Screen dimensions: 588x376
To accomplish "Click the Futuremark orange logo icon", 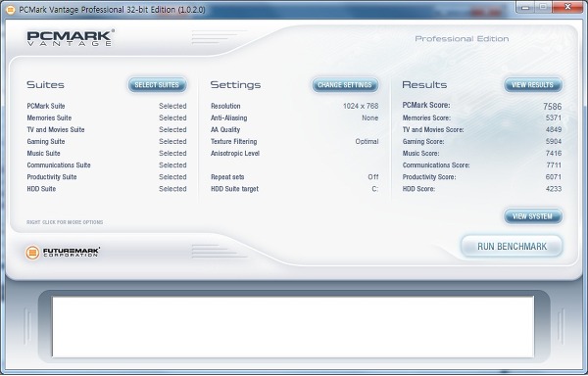I will (32, 253).
